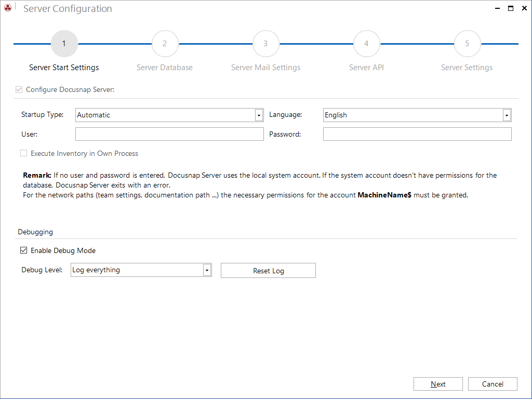This screenshot has width=532, height=399.
Task: Close the Server Configuration window
Action: [524, 8]
